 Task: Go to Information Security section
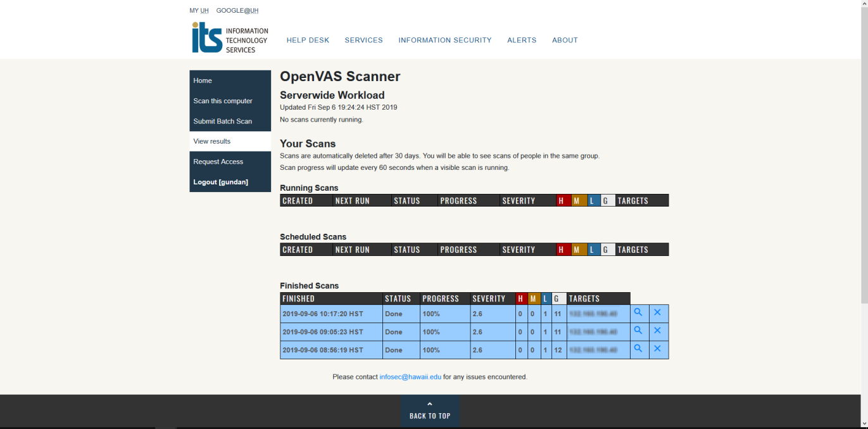click(x=444, y=40)
